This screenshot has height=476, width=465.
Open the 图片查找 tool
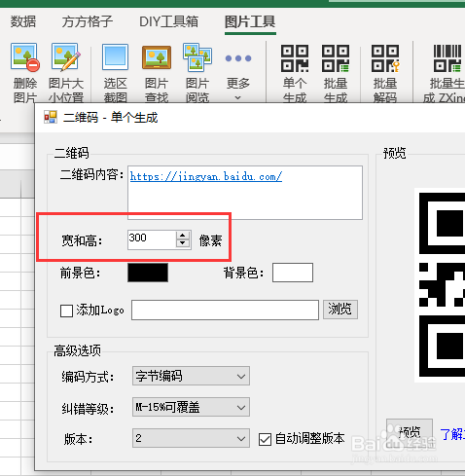(x=157, y=57)
